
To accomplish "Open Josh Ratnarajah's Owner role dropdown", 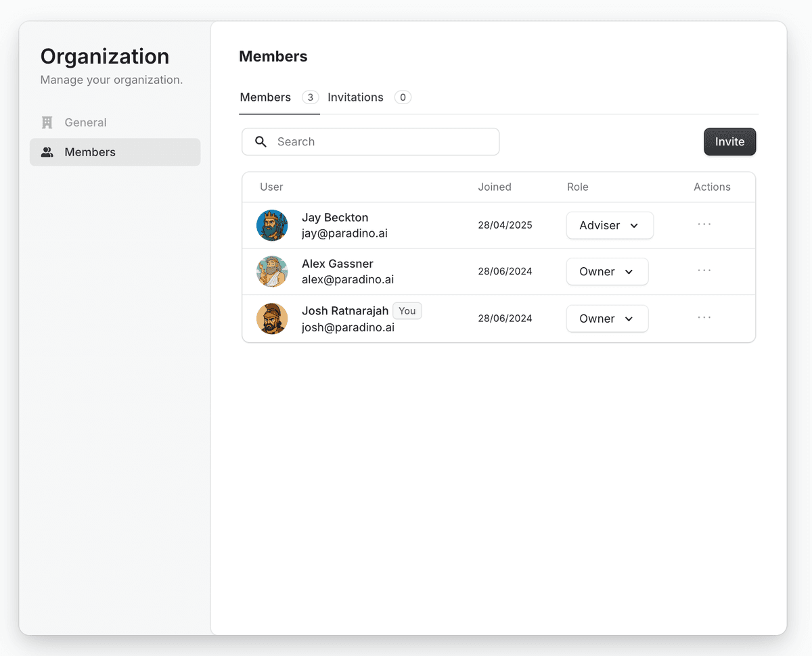I will [607, 319].
